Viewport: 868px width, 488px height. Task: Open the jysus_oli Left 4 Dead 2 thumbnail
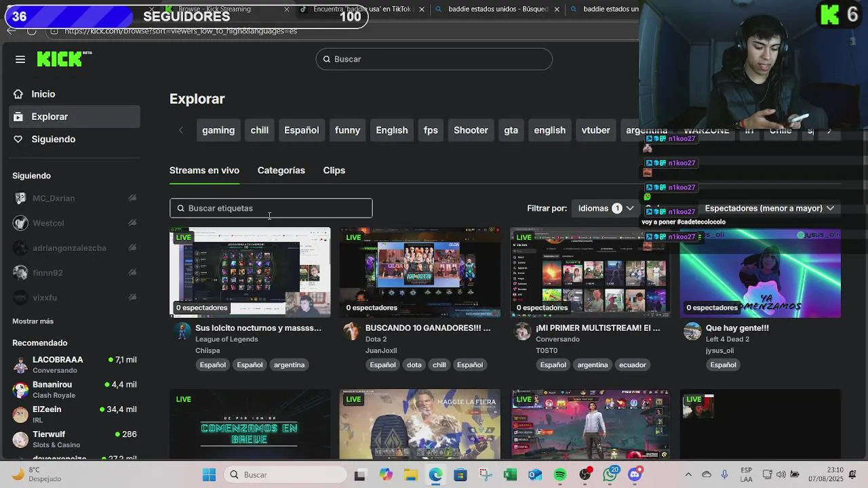pos(760,272)
